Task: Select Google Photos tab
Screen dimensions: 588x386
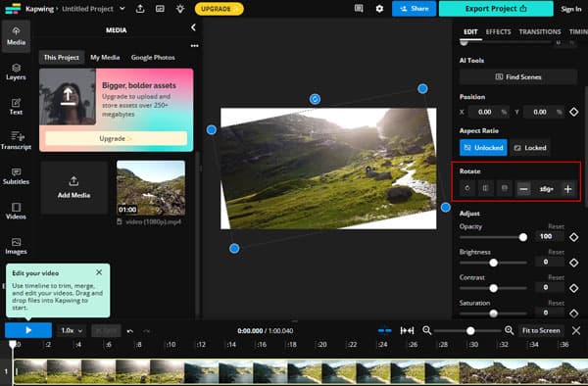Action: (x=153, y=58)
